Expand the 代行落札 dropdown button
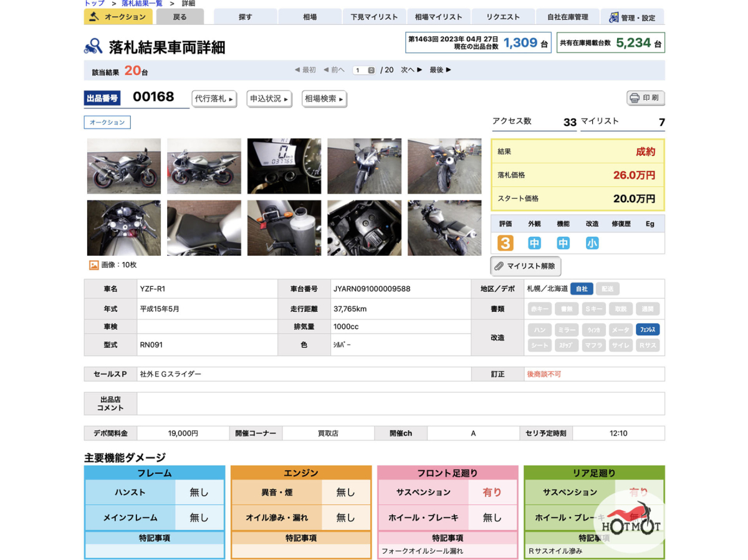 (x=214, y=99)
